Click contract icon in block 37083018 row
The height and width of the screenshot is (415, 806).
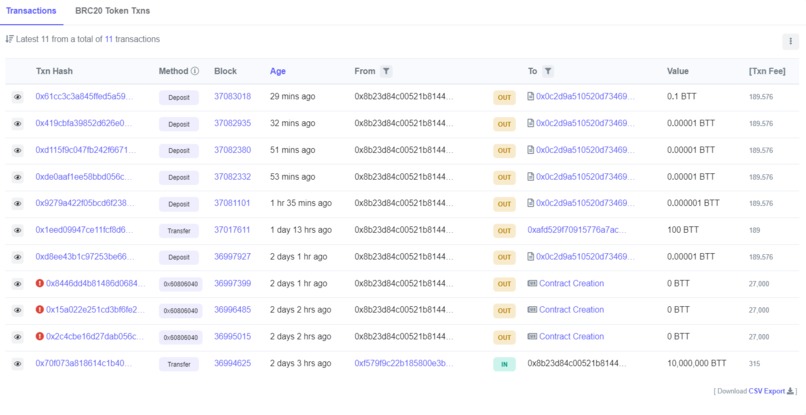click(x=530, y=96)
